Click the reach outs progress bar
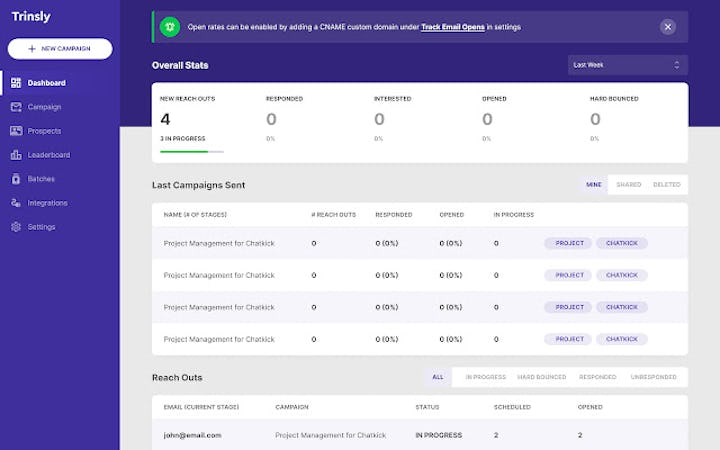720x450 pixels. (x=192, y=152)
